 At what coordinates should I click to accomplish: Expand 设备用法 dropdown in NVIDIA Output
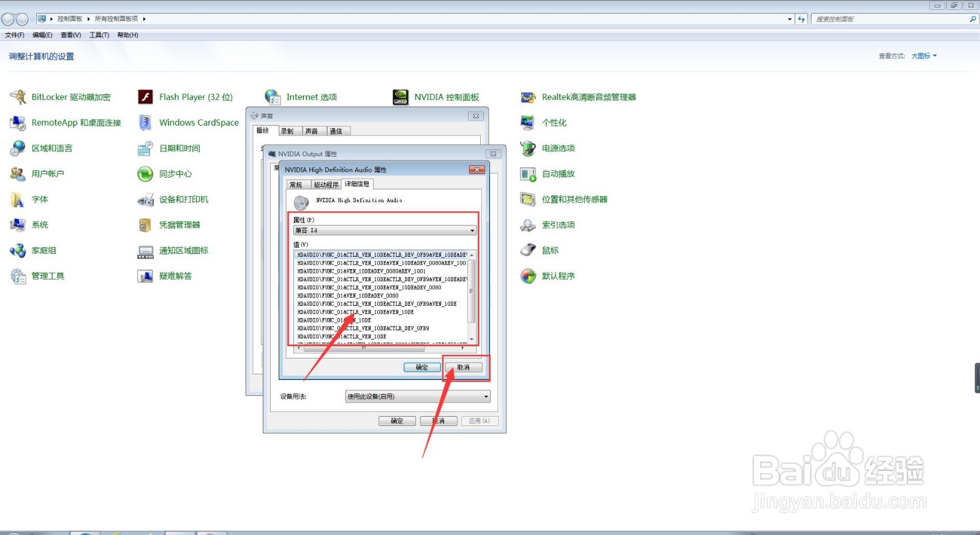click(418, 397)
